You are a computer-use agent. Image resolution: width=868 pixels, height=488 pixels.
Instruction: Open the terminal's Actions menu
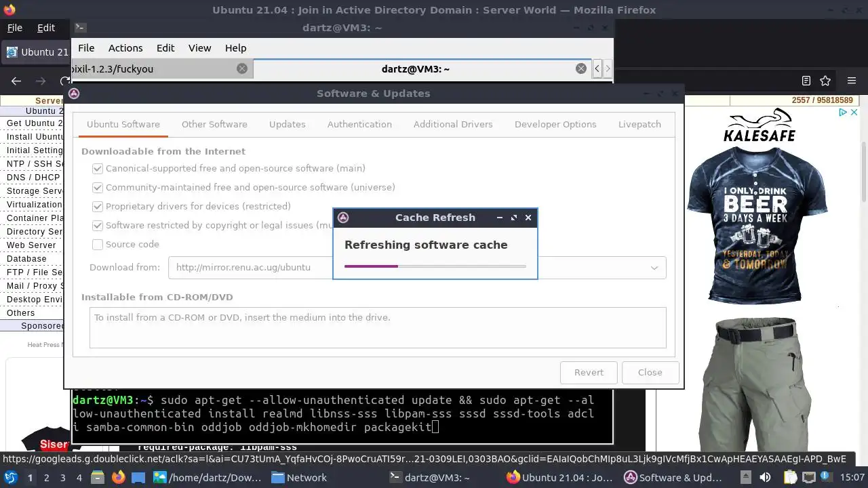[x=125, y=48]
